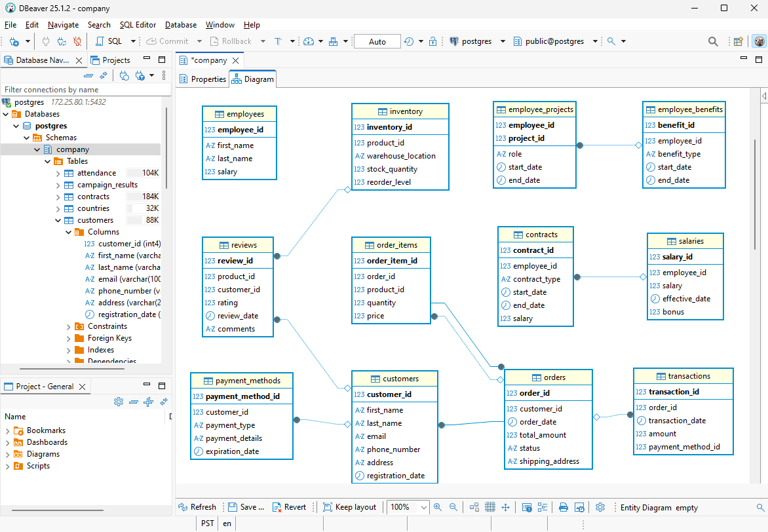Screen dimensions: 768x532
Task: Open navigator view menu three dots
Action: 164,75
